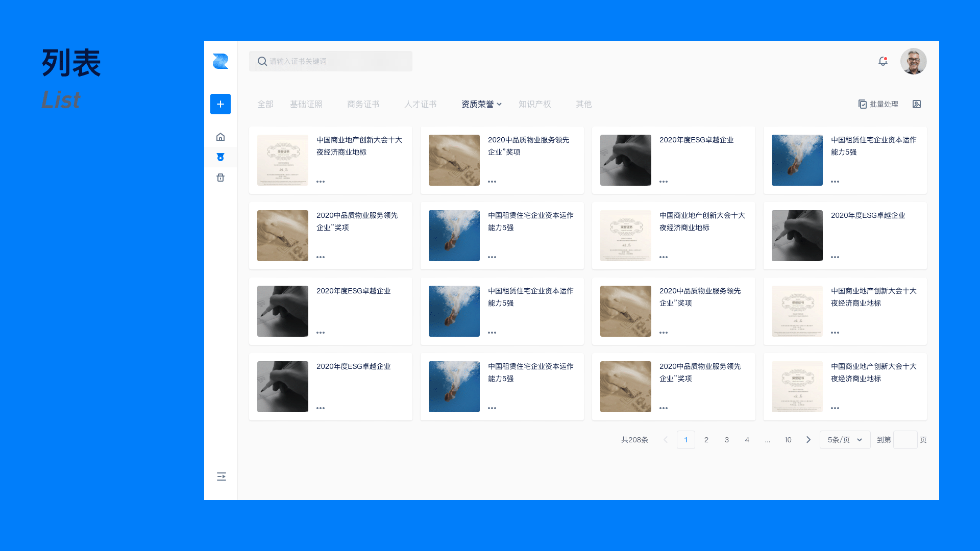Screen dimensions: 980x551
Task: Switch to the 基础证照 tab
Action: (306, 104)
